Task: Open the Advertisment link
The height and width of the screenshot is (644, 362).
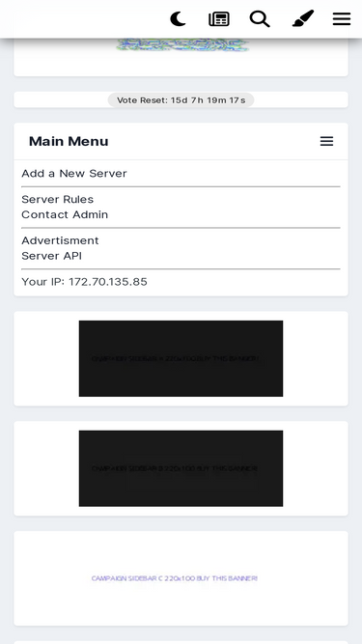Action: [x=60, y=240]
